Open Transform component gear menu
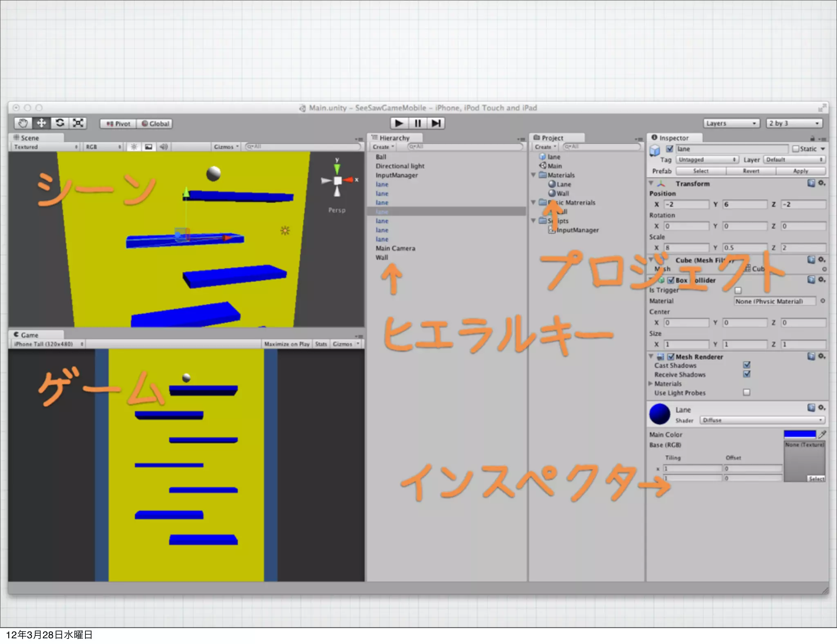The height and width of the screenshot is (644, 837). [821, 183]
